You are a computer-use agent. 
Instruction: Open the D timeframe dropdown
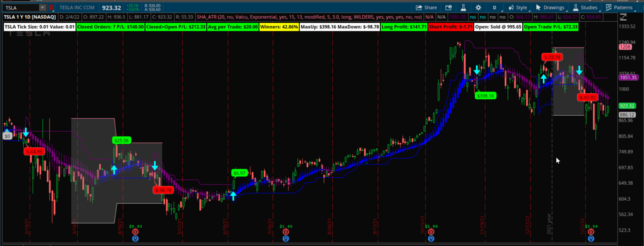point(495,7)
